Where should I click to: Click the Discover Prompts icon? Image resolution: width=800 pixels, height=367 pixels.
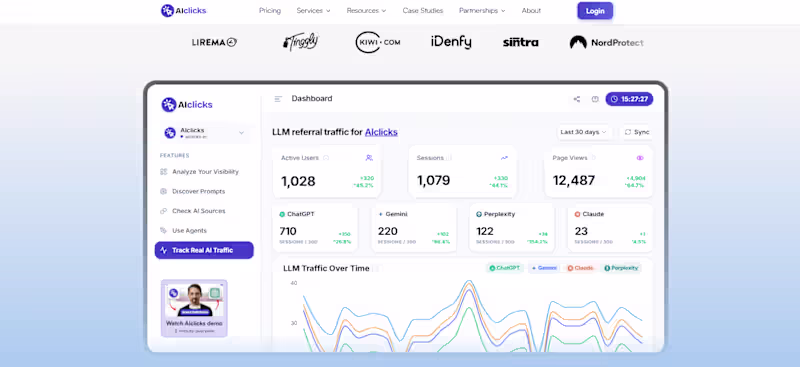pos(164,191)
